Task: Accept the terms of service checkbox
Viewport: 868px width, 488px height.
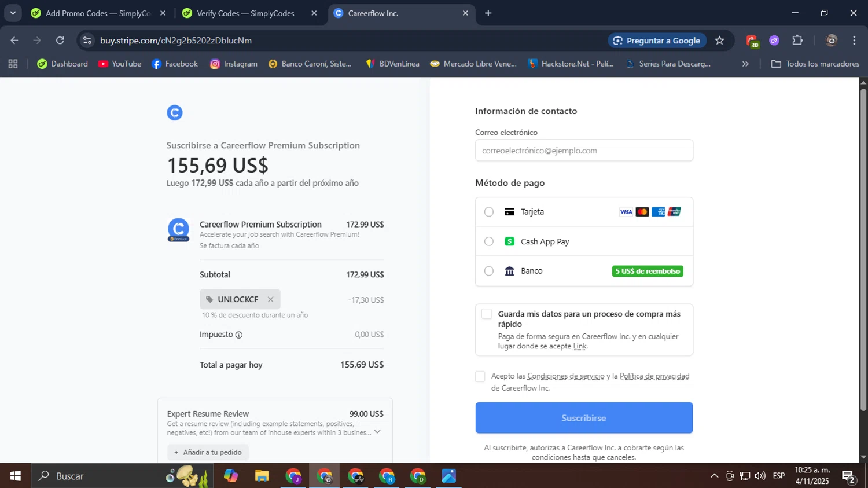Action: [480, 376]
